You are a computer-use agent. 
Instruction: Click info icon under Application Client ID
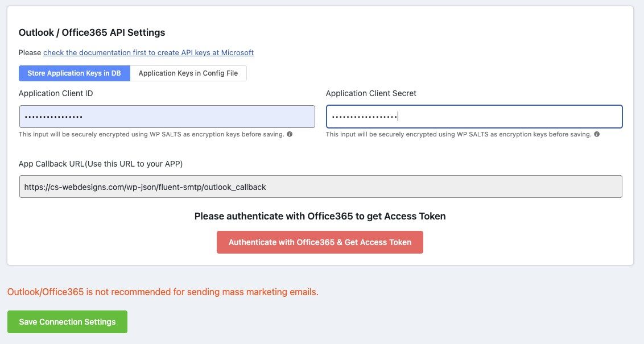[x=290, y=135]
